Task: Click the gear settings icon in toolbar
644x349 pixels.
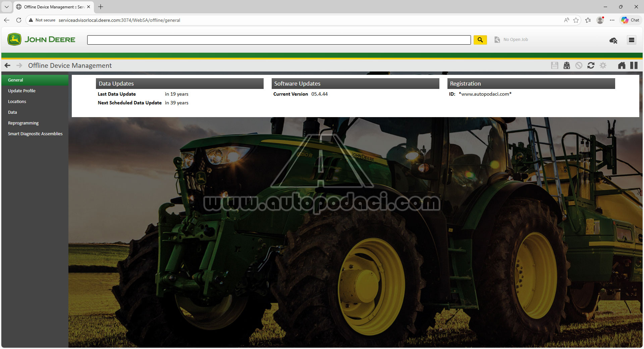Action: tap(603, 65)
